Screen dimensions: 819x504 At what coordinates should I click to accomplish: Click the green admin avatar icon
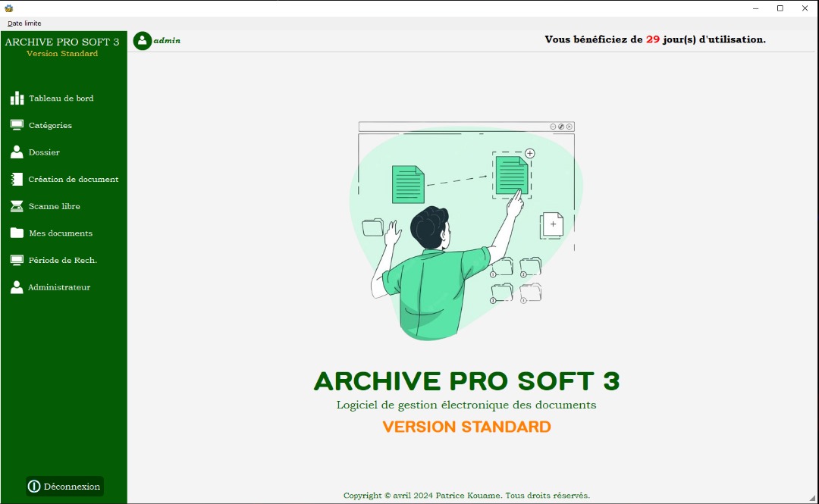(x=142, y=41)
